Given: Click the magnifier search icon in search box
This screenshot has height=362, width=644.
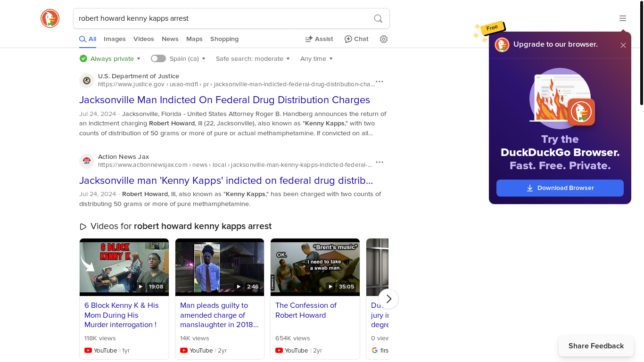Looking at the screenshot, I should coord(378,18).
